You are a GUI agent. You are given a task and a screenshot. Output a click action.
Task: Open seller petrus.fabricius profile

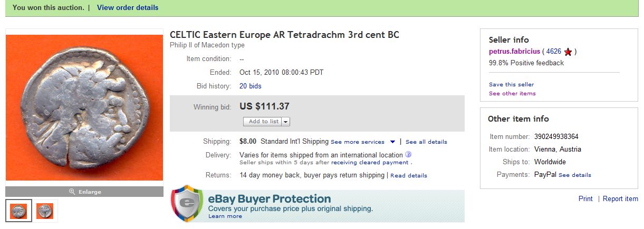[514, 52]
